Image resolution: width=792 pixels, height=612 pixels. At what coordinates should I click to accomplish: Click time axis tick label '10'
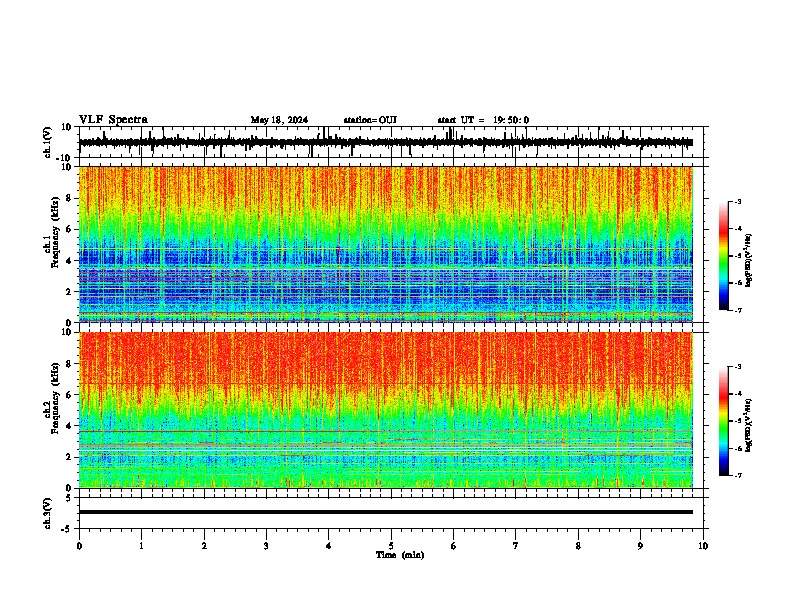pyautogui.click(x=703, y=546)
